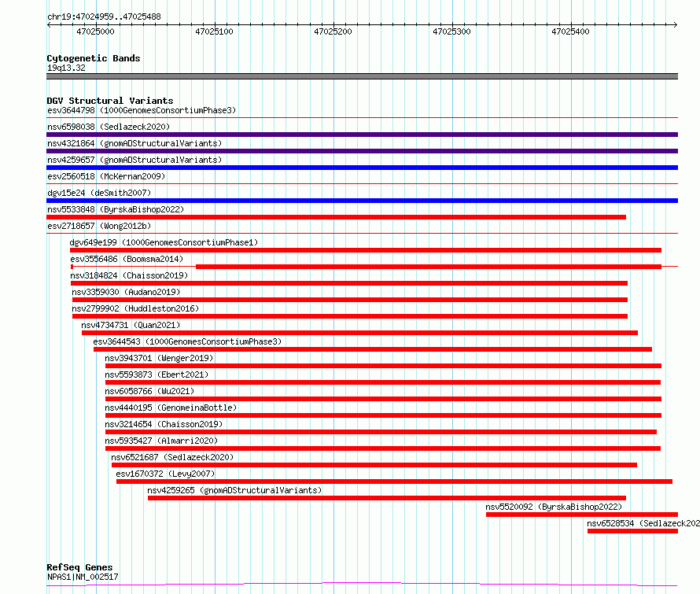The image size is (700, 594).
Task: Select the 19q13.32 cytoband label
Action: coord(66,68)
